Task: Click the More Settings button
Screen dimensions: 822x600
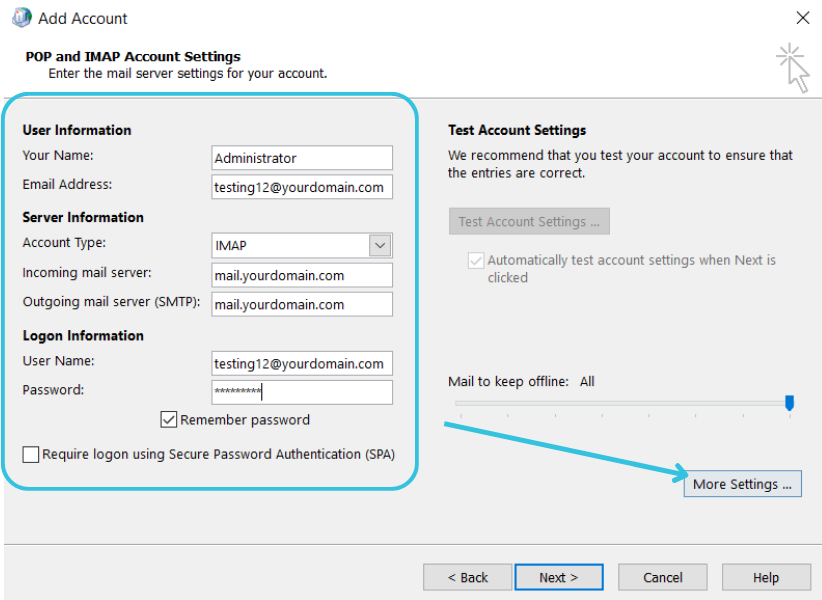Action: [x=742, y=484]
